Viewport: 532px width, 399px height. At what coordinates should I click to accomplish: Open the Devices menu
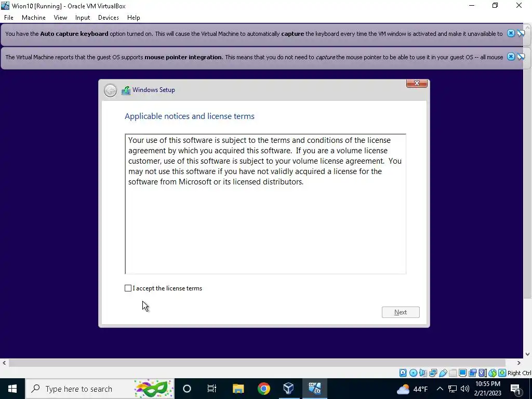point(108,18)
